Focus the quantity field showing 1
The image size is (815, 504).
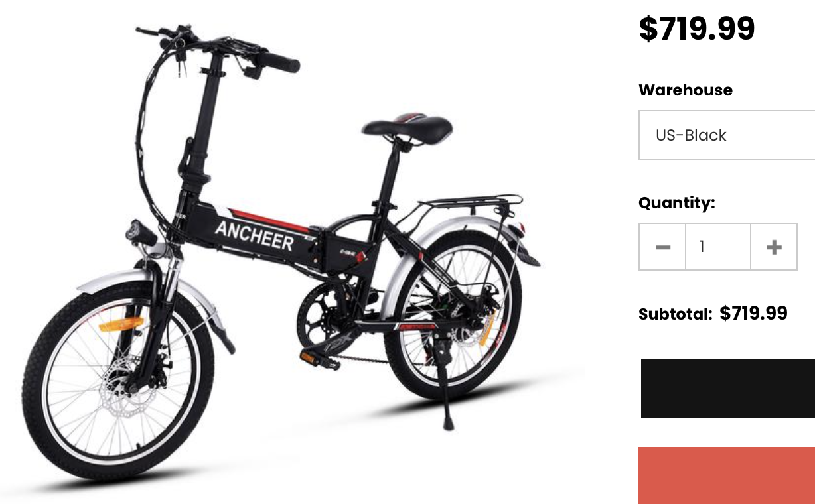click(718, 247)
